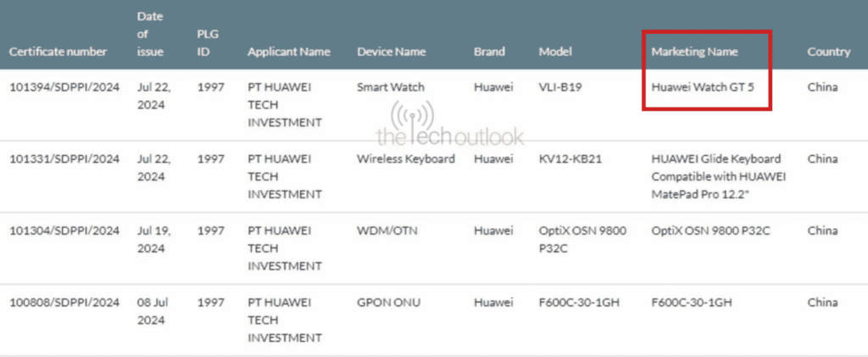Click model KV12-KB21

[x=570, y=159]
